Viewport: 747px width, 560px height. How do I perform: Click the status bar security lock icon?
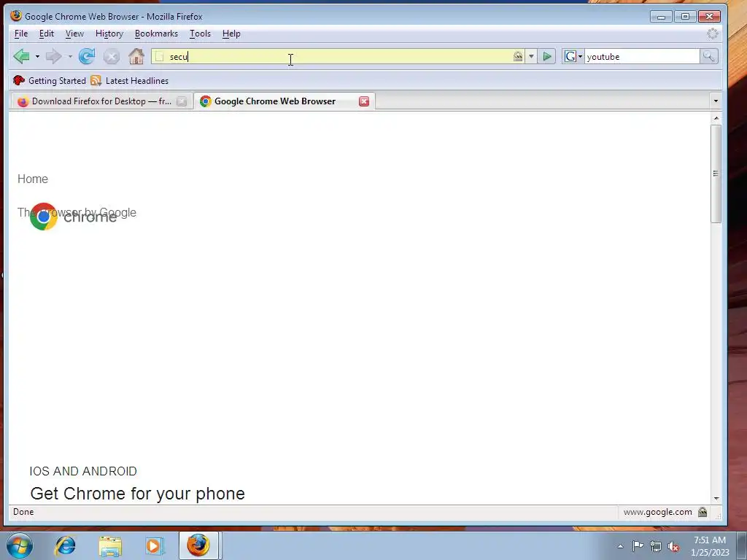703,512
